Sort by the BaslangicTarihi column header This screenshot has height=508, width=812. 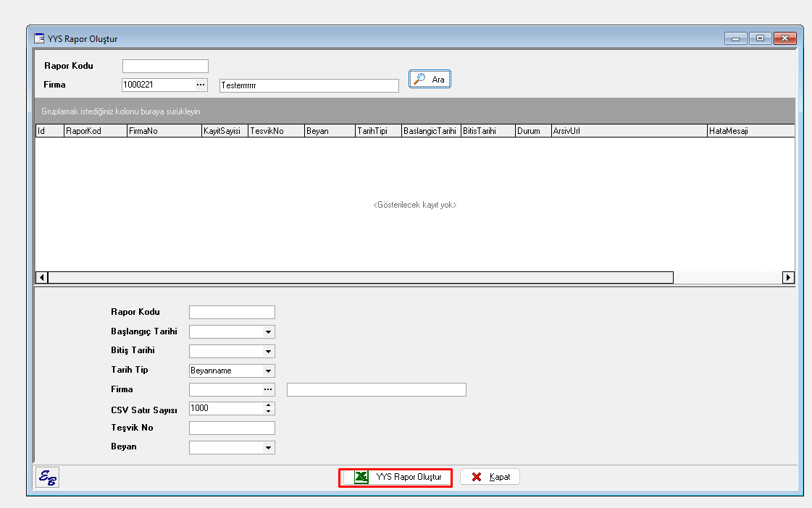click(430, 132)
